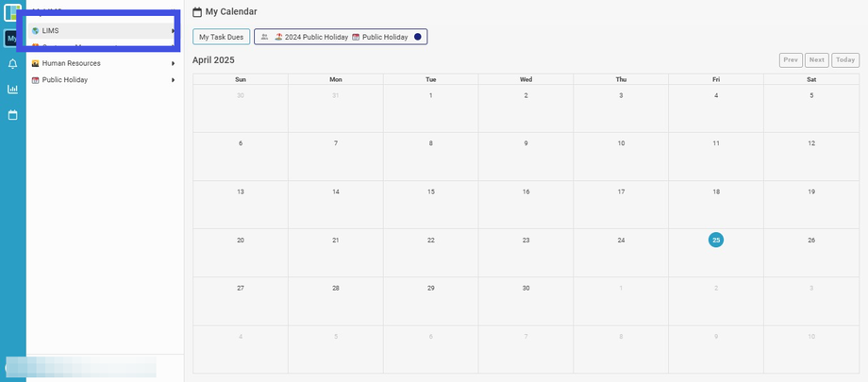Screen dimensions: 868x382
Task: Select April 30 in the calendar
Action: (x=526, y=301)
